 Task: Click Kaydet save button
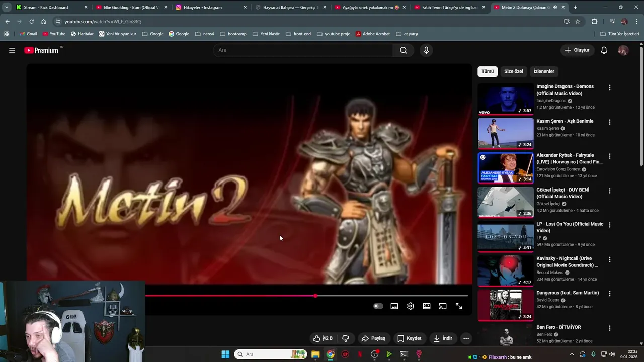coord(409,338)
